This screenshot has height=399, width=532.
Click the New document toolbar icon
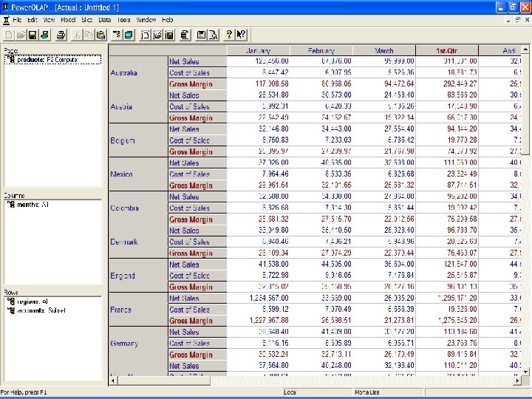9,35
